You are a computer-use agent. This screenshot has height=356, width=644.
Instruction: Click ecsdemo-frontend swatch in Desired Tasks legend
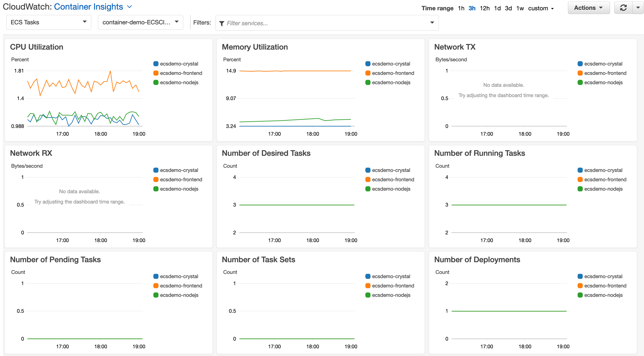coord(368,179)
